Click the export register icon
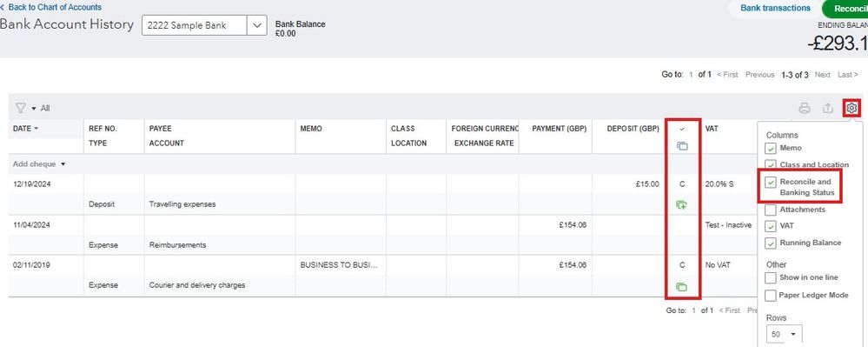 pos(827,108)
